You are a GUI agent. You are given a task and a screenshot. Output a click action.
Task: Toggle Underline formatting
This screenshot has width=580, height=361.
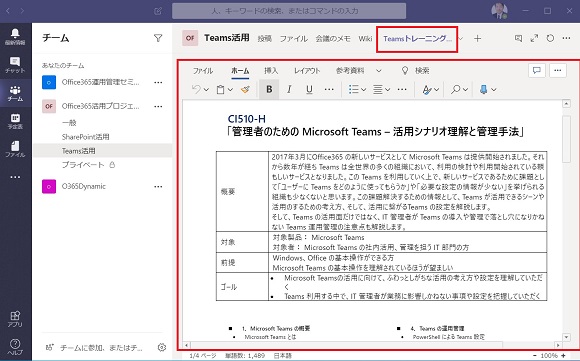(x=309, y=89)
